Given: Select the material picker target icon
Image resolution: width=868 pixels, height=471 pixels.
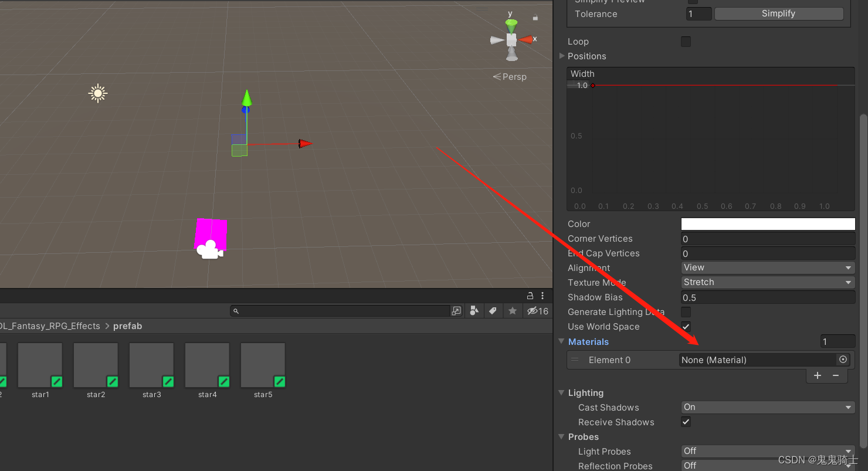Looking at the screenshot, I should pyautogui.click(x=843, y=360).
